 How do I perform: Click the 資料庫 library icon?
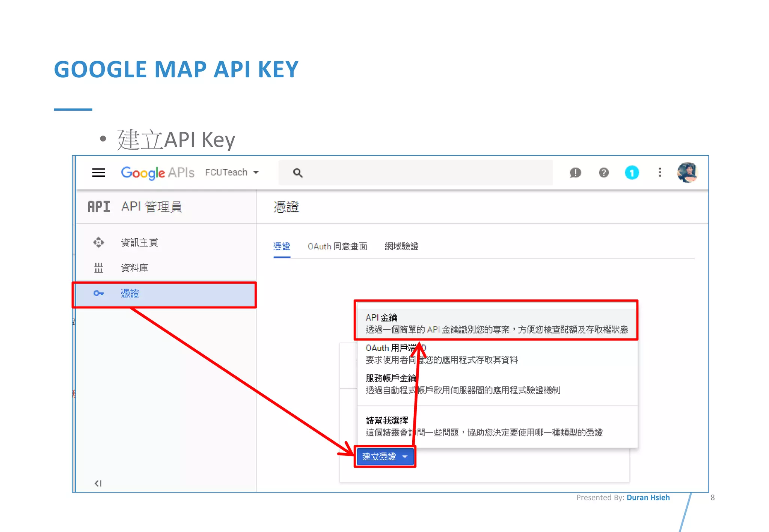[x=98, y=268]
